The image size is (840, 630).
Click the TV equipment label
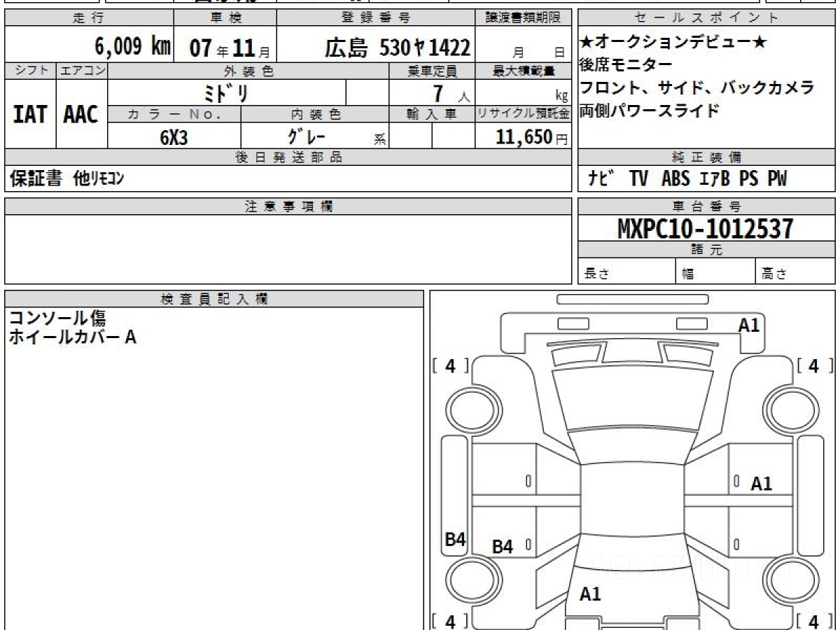pyautogui.click(x=638, y=179)
